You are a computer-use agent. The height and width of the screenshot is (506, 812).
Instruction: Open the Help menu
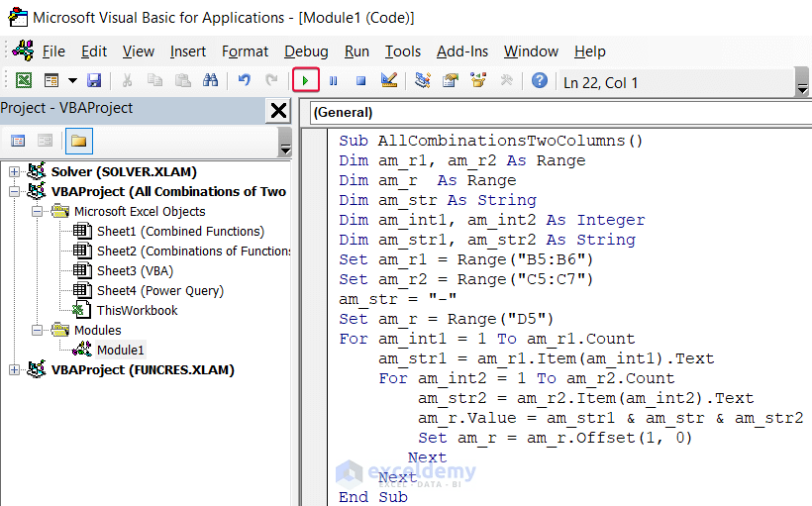[x=590, y=51]
